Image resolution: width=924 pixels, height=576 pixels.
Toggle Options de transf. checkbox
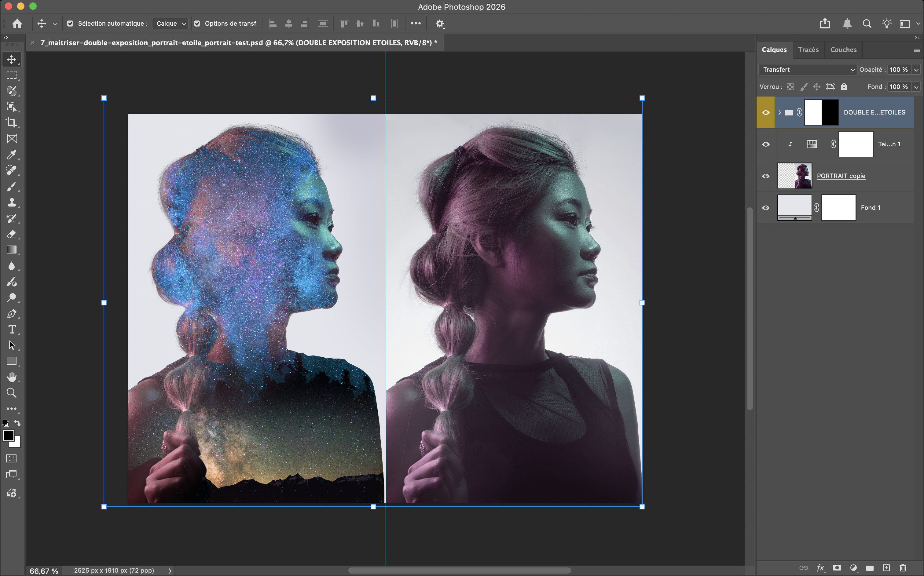point(197,24)
